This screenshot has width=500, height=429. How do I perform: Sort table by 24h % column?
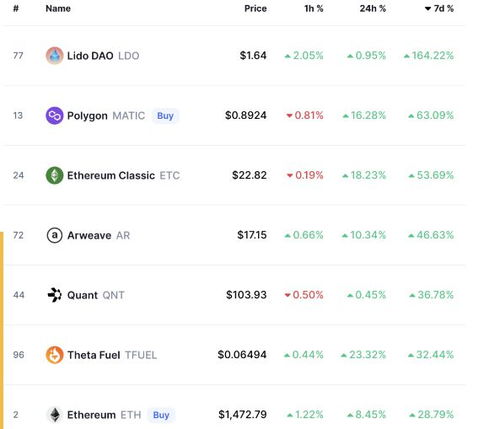373,9
